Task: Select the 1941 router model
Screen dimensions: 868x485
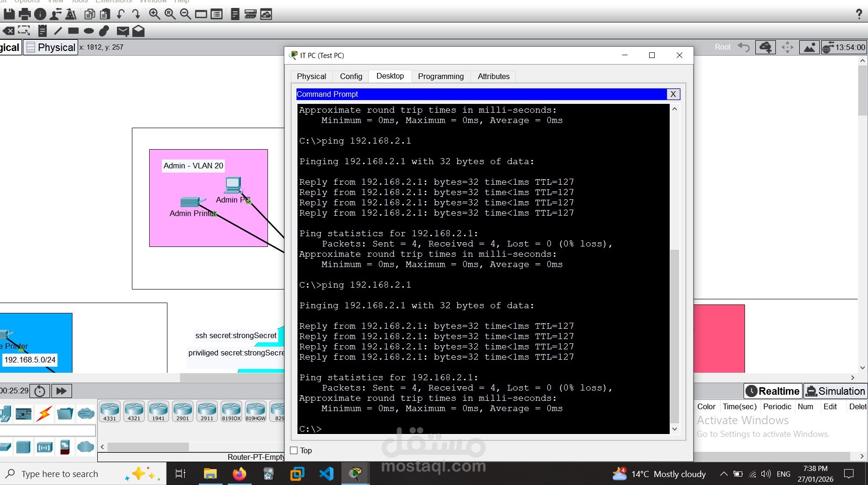Action: [x=159, y=412]
